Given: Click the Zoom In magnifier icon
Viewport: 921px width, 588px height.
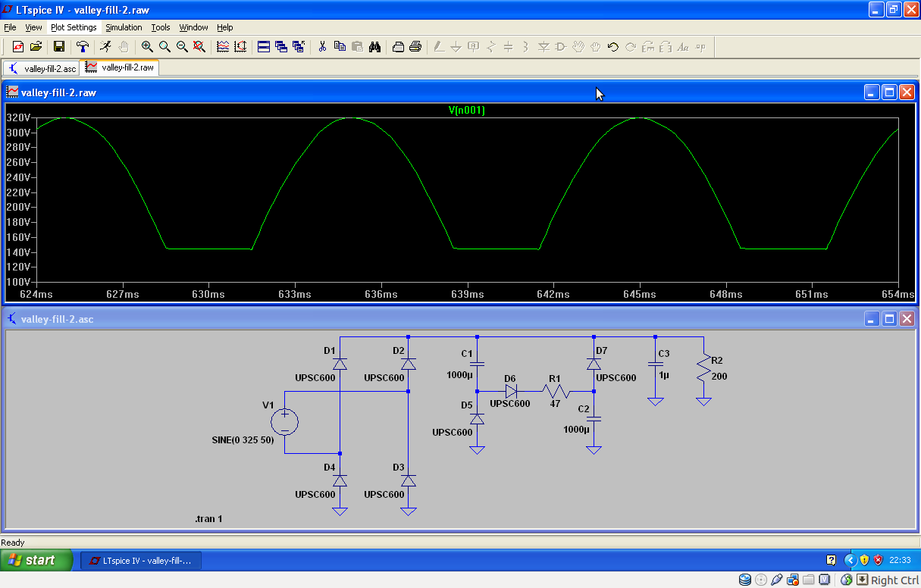Looking at the screenshot, I should tap(147, 47).
